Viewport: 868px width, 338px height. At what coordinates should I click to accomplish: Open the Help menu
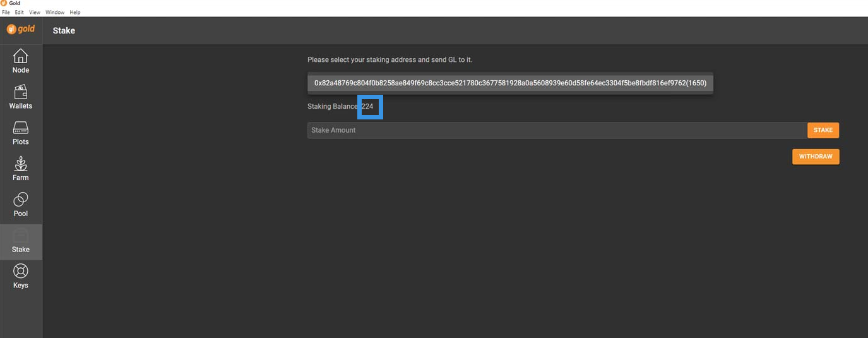pos(75,13)
